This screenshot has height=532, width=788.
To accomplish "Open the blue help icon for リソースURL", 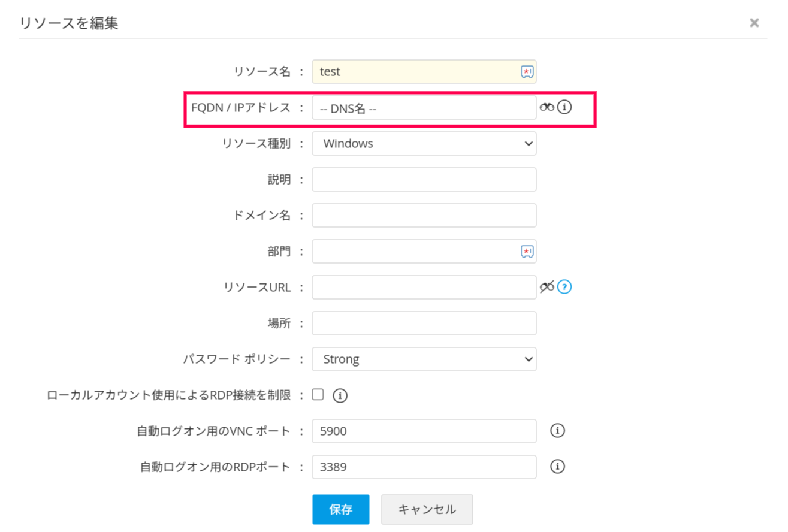I will click(x=564, y=287).
